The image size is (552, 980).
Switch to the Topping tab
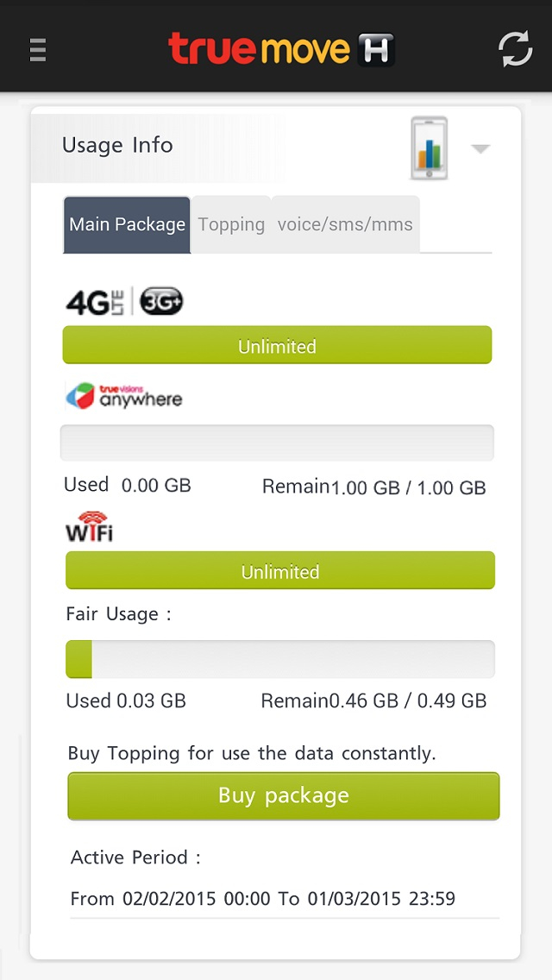(x=231, y=225)
